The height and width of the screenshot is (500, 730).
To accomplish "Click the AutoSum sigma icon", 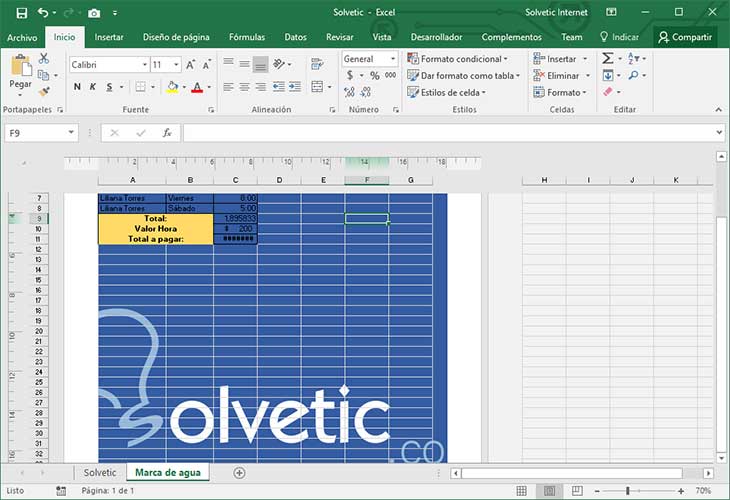I will coord(608,58).
